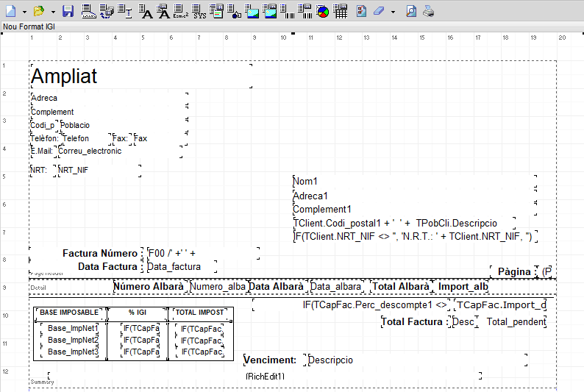Select the Label tool with plain A
The width and height of the screenshot is (584, 392).
pyautogui.click(x=145, y=11)
